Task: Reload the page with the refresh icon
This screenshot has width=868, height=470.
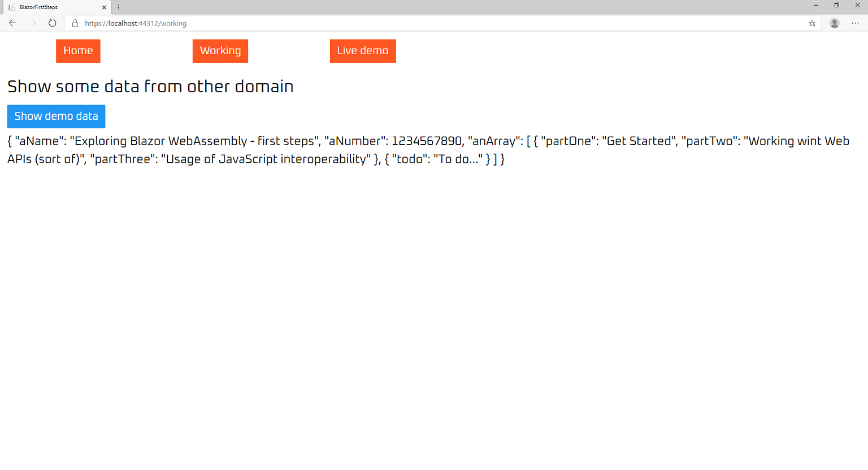Action: tap(52, 23)
